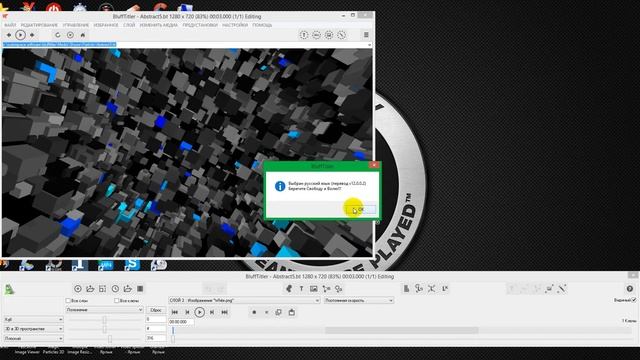Play the show from the top toolbar
Image resolution: width=640 pixels, height=360 pixels.
coord(20,35)
